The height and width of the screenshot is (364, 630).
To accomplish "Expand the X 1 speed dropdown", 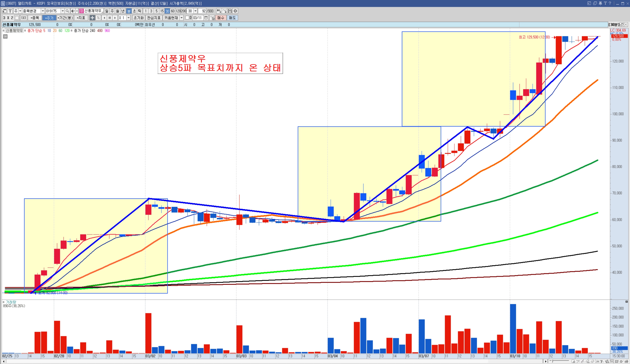I will point(128,18).
